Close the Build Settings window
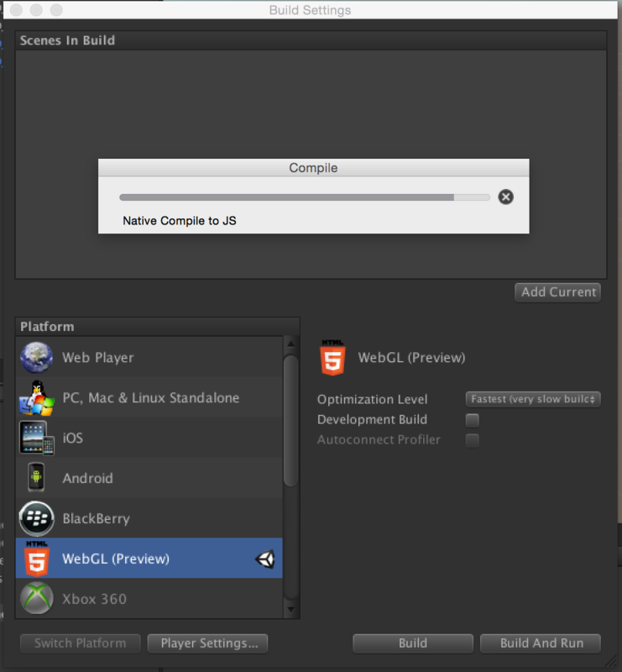The height and width of the screenshot is (672, 622). (x=16, y=10)
